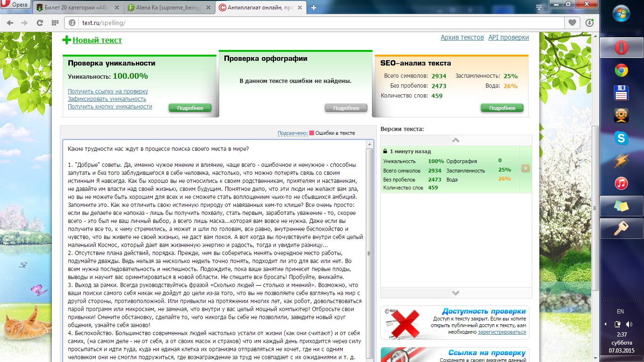The image size is (644, 362).
Task: Click Подробнее under SEO-анализ текста
Action: click(502, 108)
